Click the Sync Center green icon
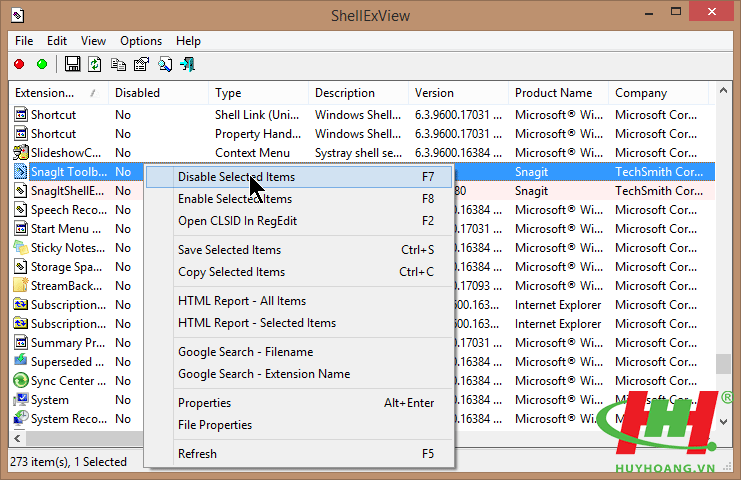Image resolution: width=741 pixels, height=480 pixels. 20,380
